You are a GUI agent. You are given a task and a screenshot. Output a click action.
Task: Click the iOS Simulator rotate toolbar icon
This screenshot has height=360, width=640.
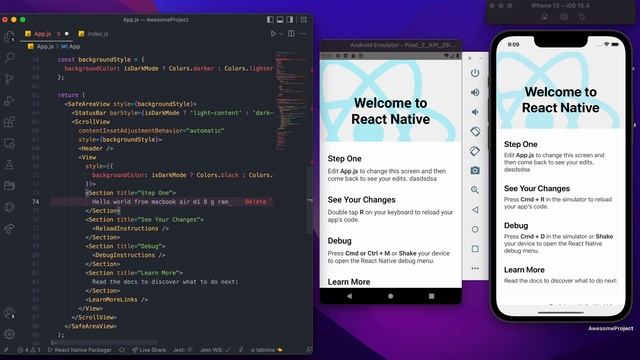(x=582, y=17)
